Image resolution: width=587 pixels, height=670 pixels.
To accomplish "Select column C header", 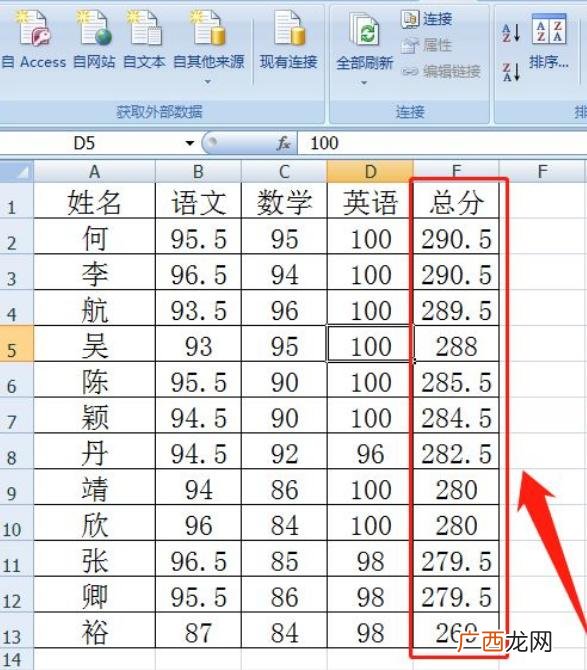I will click(x=284, y=172).
